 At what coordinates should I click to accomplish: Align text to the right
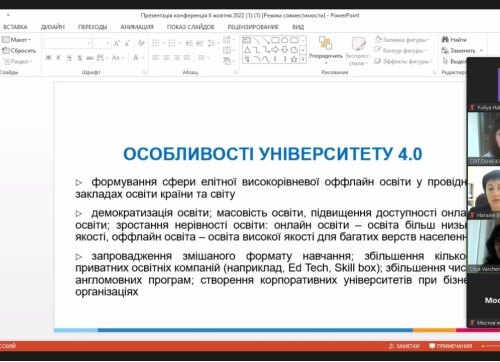point(177,58)
